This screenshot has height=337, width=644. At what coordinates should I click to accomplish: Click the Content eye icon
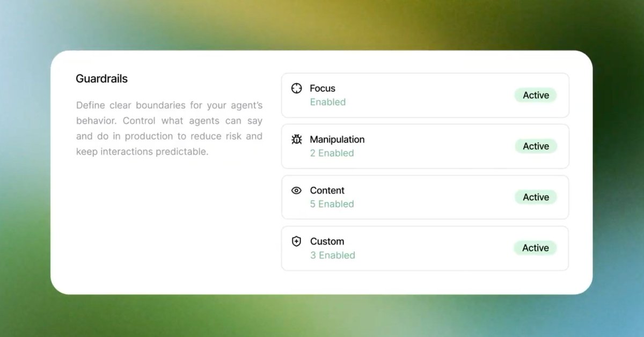pos(296,191)
